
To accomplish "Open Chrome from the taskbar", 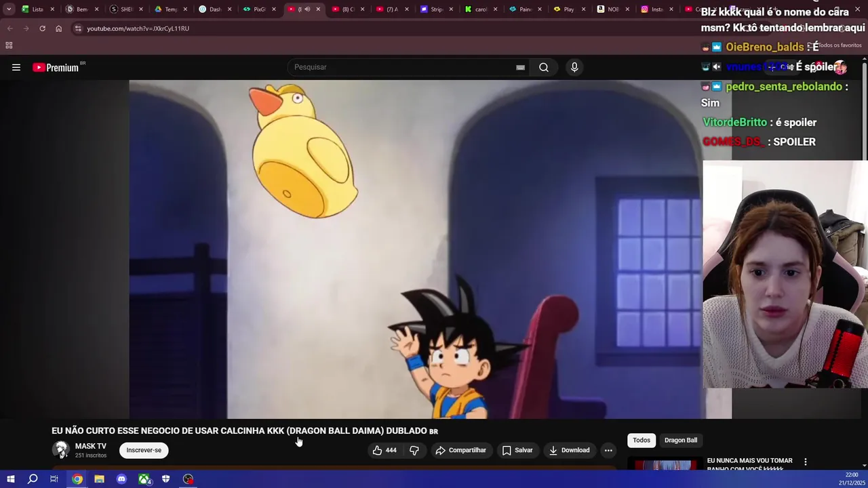I will point(77,479).
